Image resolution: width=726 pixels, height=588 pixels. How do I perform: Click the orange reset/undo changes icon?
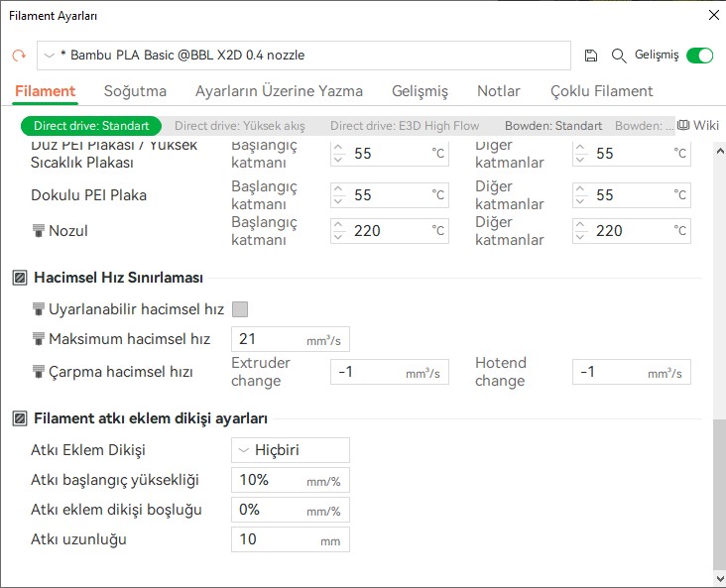click(19, 56)
